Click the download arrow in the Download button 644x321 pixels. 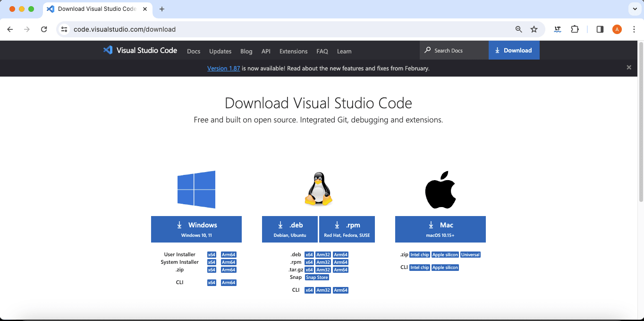(497, 50)
